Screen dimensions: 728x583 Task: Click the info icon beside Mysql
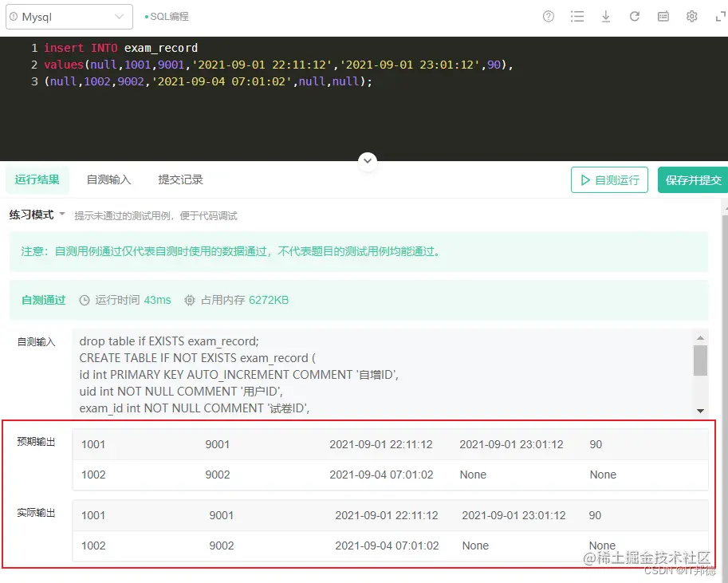(14, 17)
